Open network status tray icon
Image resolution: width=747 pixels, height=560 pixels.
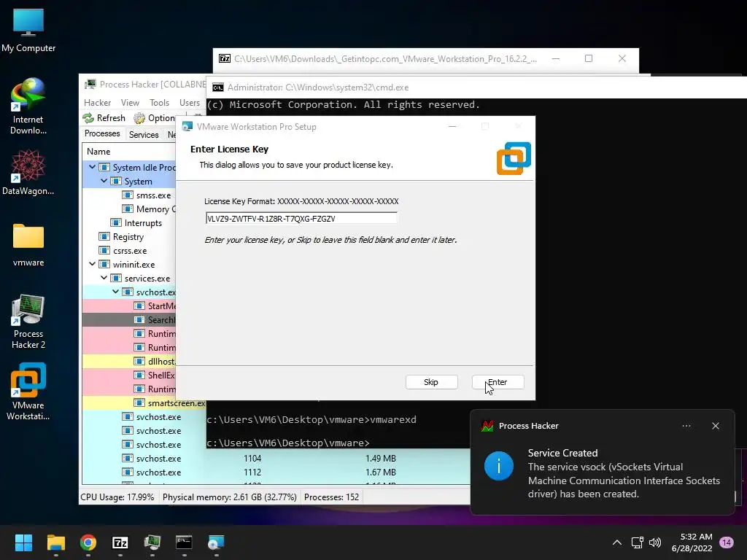coord(637,542)
